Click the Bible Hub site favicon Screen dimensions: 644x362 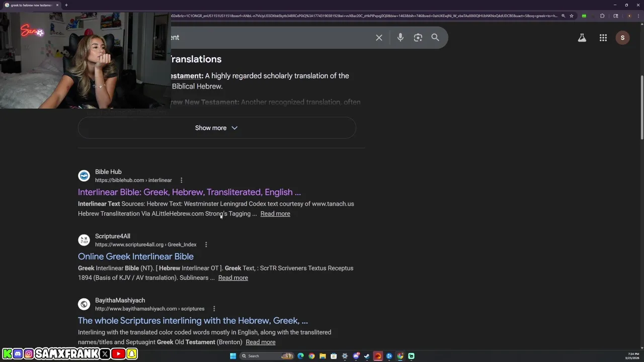[x=84, y=176]
